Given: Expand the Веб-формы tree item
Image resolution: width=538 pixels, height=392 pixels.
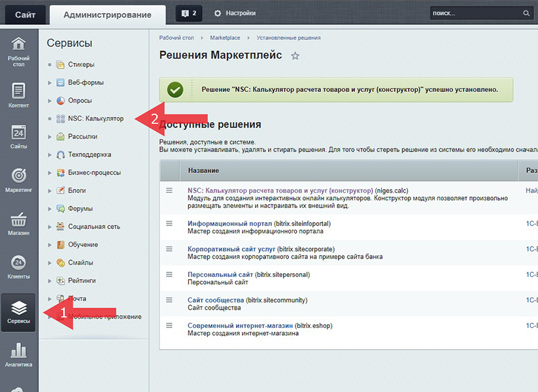Looking at the screenshot, I should 50,83.
